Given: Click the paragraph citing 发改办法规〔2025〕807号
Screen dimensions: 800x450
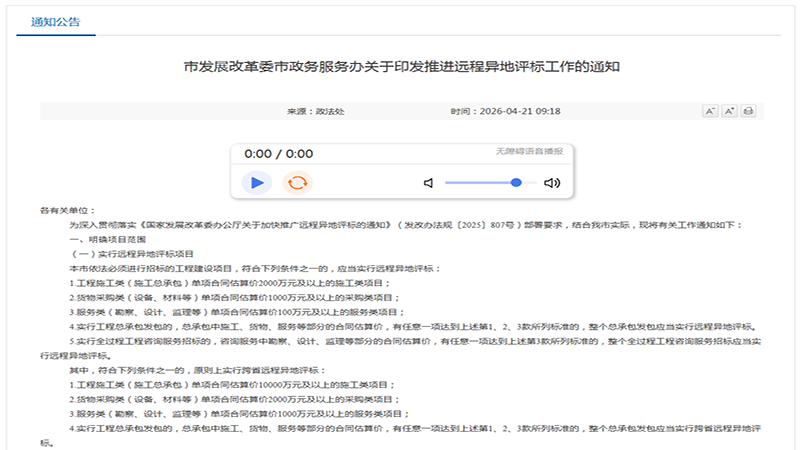Looking at the screenshot, I should (406, 225).
